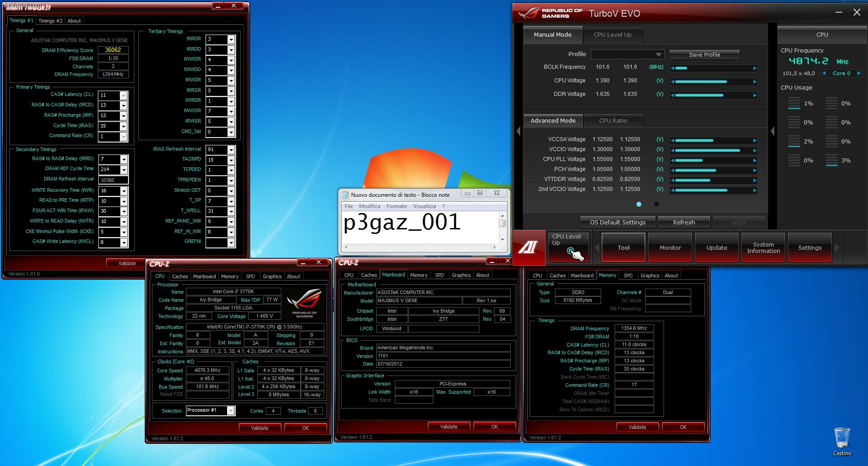868x466 pixels.
Task: Click OS Default Settings button
Action: pyautogui.click(x=617, y=222)
